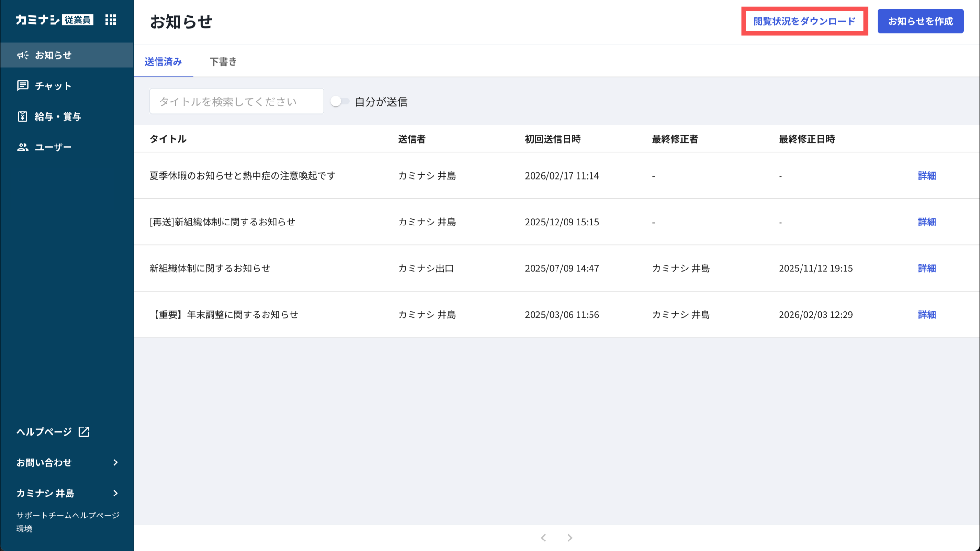The image size is (980, 551).
Task: Open 詳細 for 年末調整に関するお知らせ row
Action: pos(927,315)
